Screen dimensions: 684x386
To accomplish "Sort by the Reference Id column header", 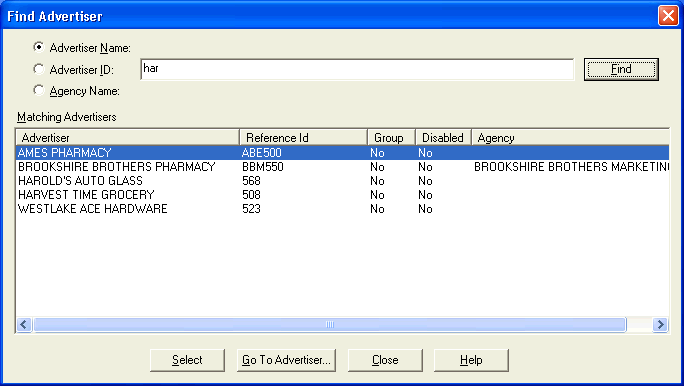I will coord(303,137).
